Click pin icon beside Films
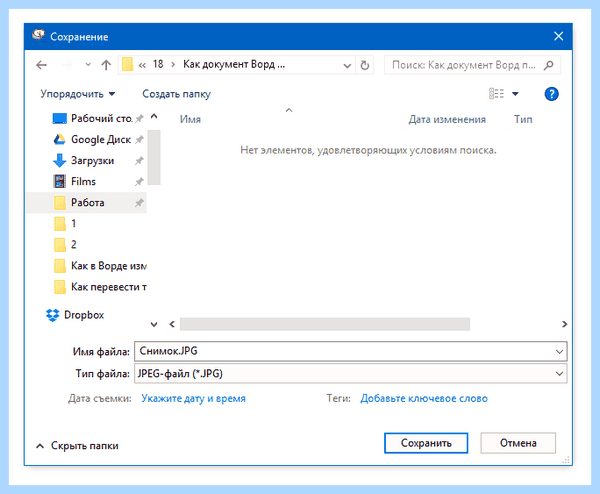The height and width of the screenshot is (494, 600). tap(139, 181)
